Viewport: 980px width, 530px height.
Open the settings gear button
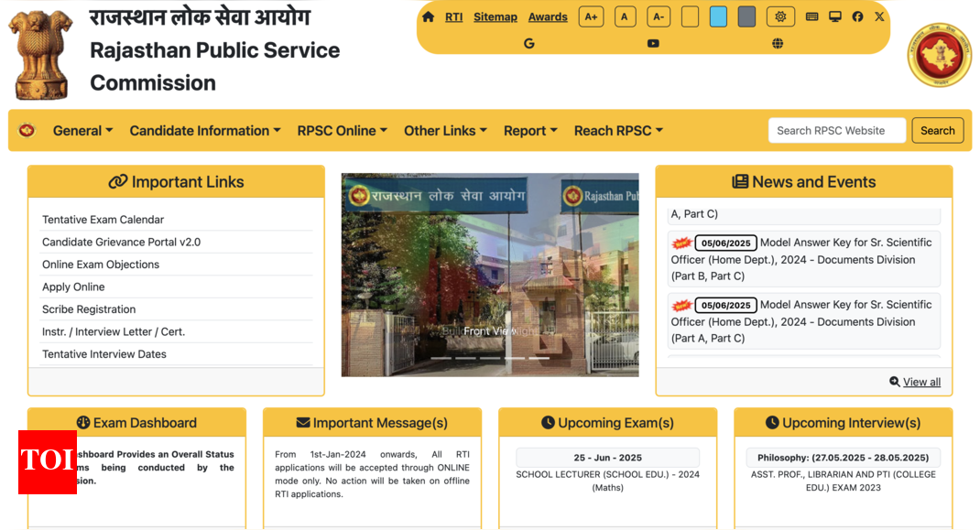[780, 16]
